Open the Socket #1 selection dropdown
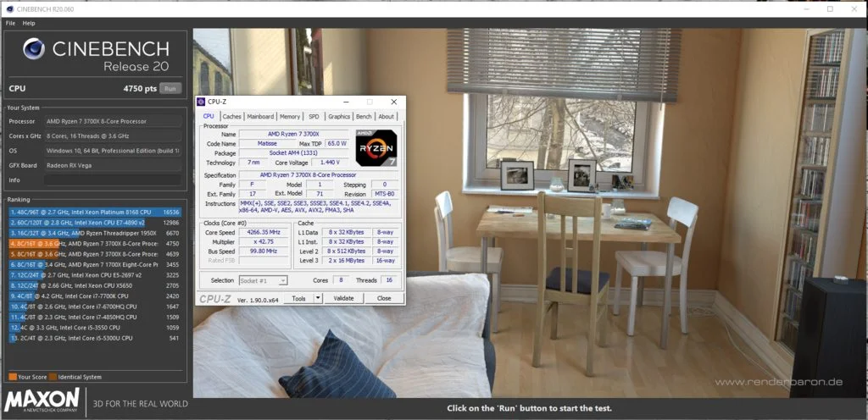Image resolution: width=868 pixels, height=420 pixels. (x=263, y=281)
